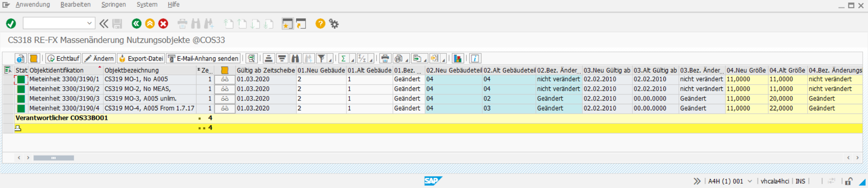Select row of Mieteinheit 3300/3190/3

pos(9,98)
